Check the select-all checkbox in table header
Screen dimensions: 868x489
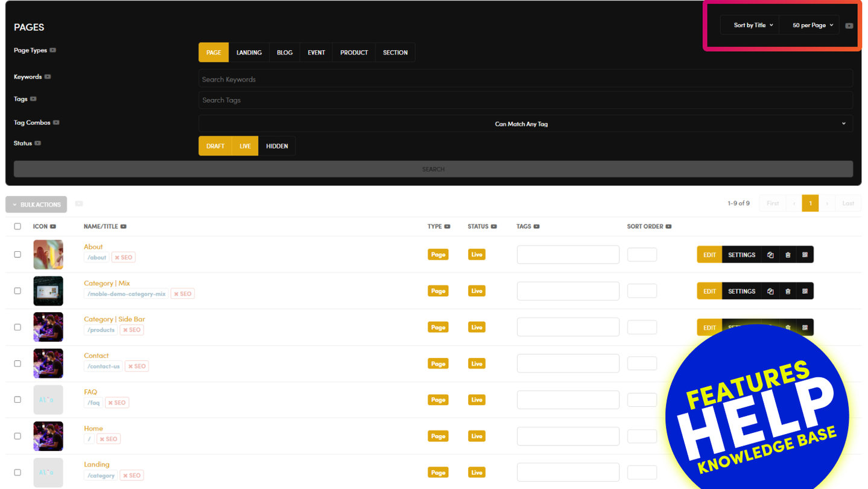[x=17, y=226]
